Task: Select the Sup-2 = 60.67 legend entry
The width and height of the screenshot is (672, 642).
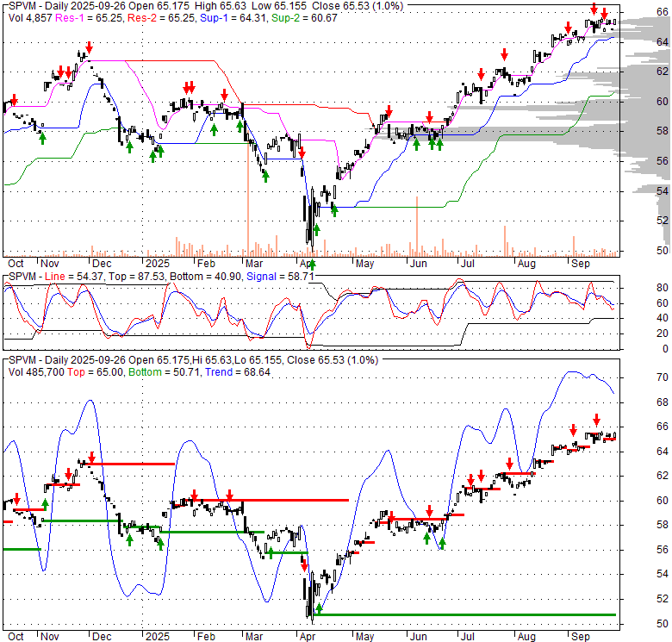Action: pyautogui.click(x=304, y=18)
